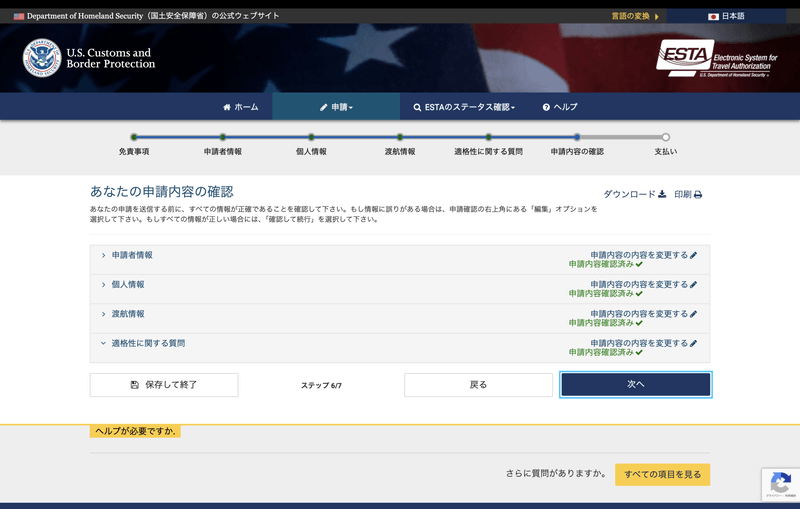Open ヘルプ in navigation bar
Screen dimensions: 800x509
(560, 107)
